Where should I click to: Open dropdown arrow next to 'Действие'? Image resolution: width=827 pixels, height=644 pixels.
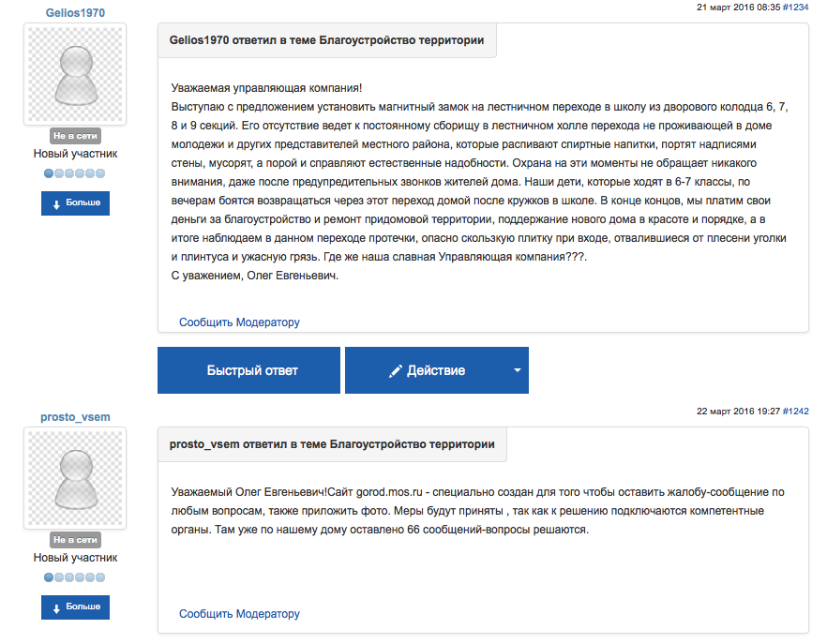pyautogui.click(x=517, y=370)
